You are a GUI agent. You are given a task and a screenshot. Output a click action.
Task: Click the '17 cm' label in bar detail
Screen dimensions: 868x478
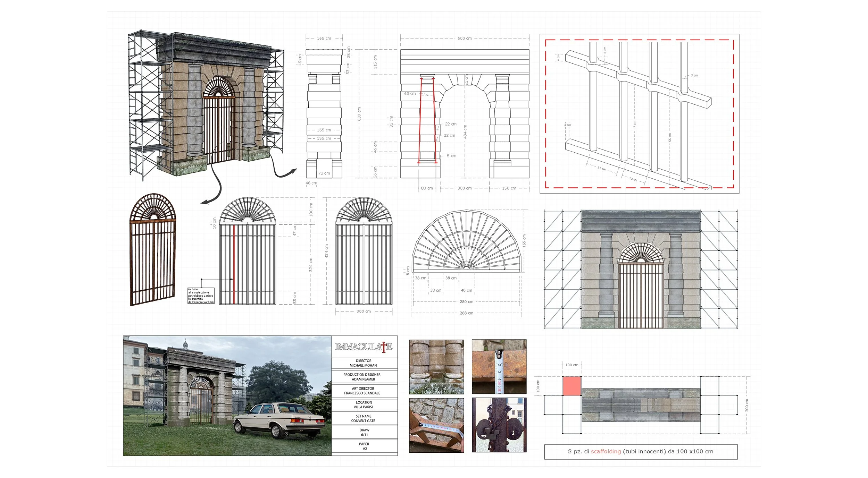(601, 169)
